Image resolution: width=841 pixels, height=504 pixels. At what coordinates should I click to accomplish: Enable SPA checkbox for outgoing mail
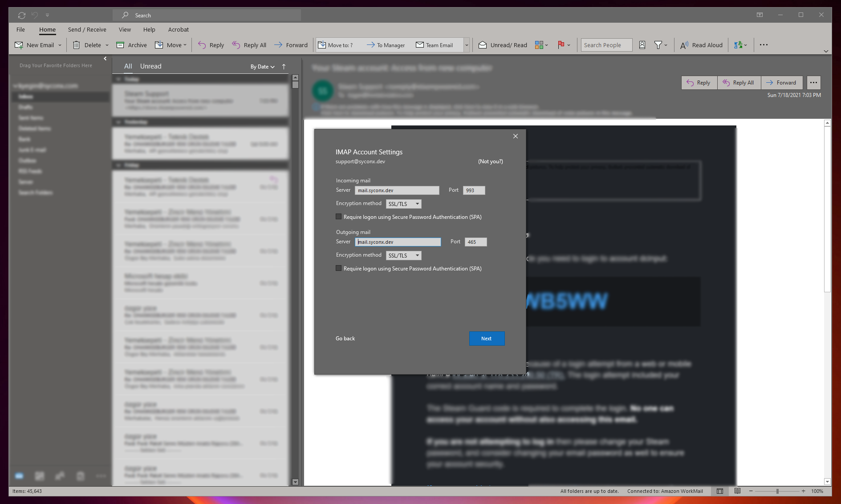point(338,269)
